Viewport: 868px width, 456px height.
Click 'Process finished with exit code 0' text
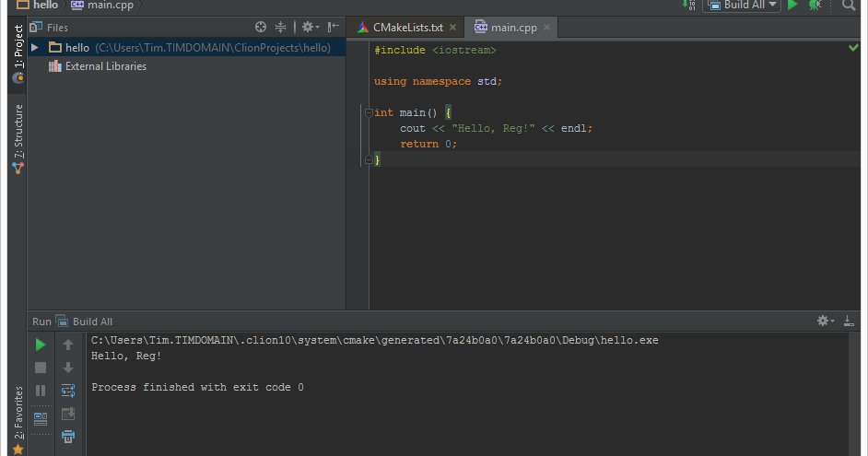tap(197, 388)
